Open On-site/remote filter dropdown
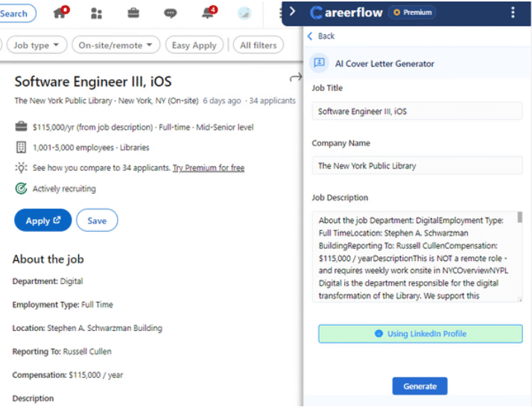This screenshot has width=532, height=413. [x=115, y=45]
